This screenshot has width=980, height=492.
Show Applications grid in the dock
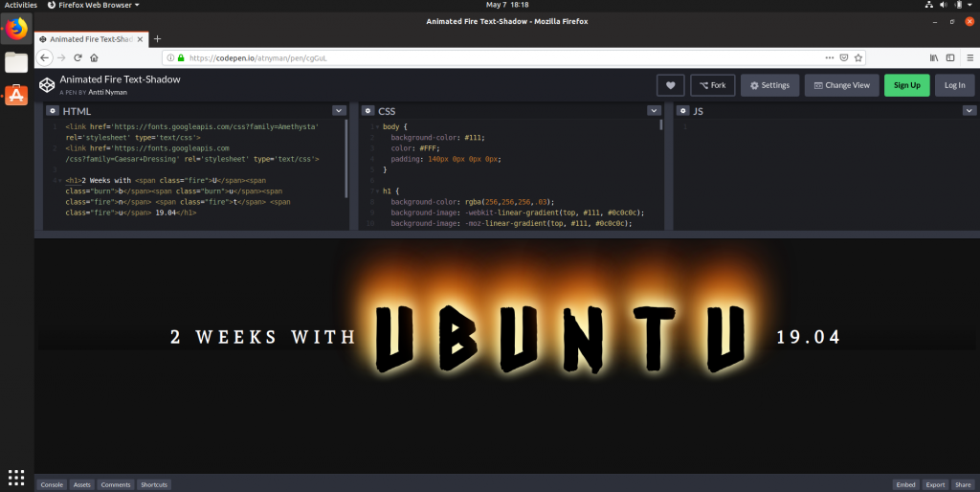point(16,476)
